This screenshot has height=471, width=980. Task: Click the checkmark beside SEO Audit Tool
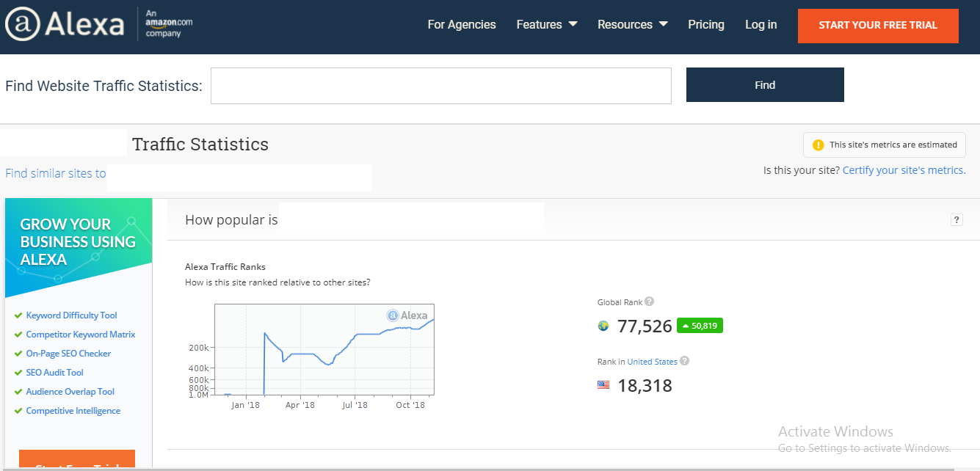[x=18, y=372]
